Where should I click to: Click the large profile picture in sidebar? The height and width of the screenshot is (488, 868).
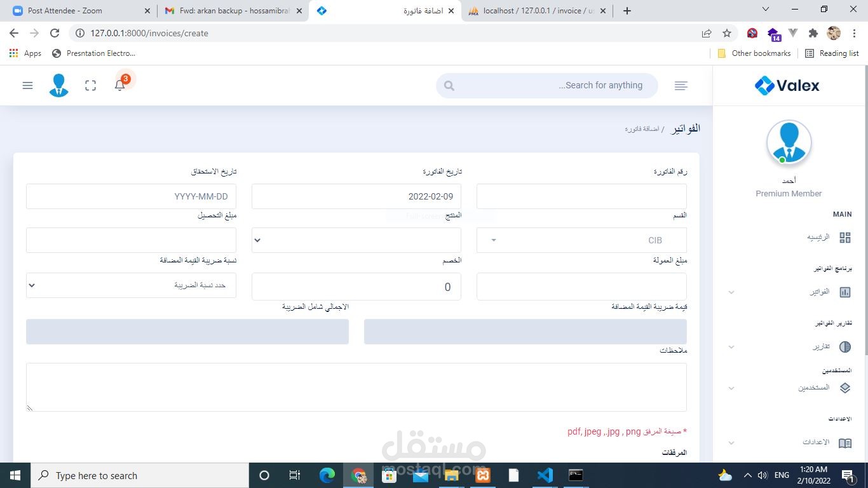click(x=789, y=142)
